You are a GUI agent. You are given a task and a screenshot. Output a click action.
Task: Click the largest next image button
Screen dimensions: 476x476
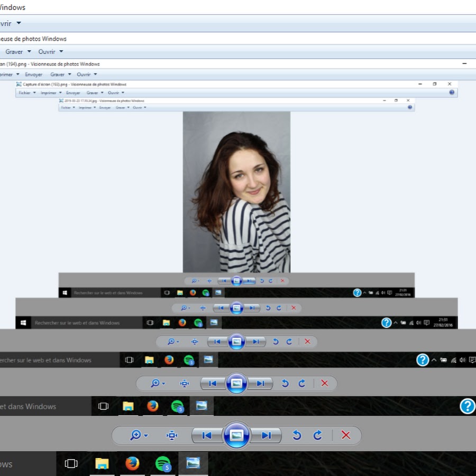(x=266, y=435)
